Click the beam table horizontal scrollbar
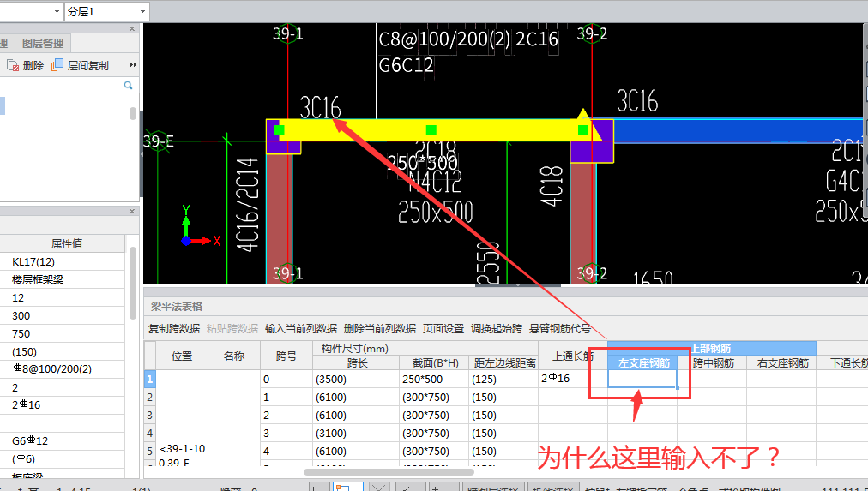 pyautogui.click(x=389, y=472)
